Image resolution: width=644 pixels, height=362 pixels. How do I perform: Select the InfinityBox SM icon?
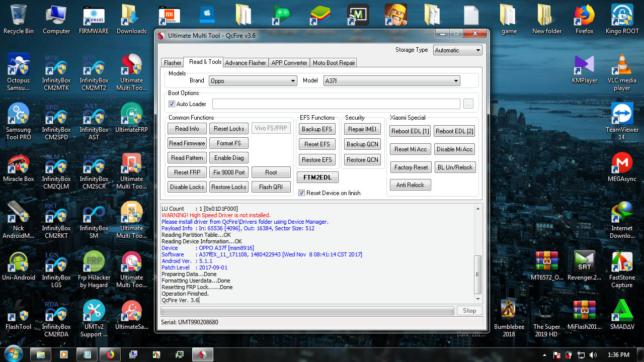tap(94, 220)
